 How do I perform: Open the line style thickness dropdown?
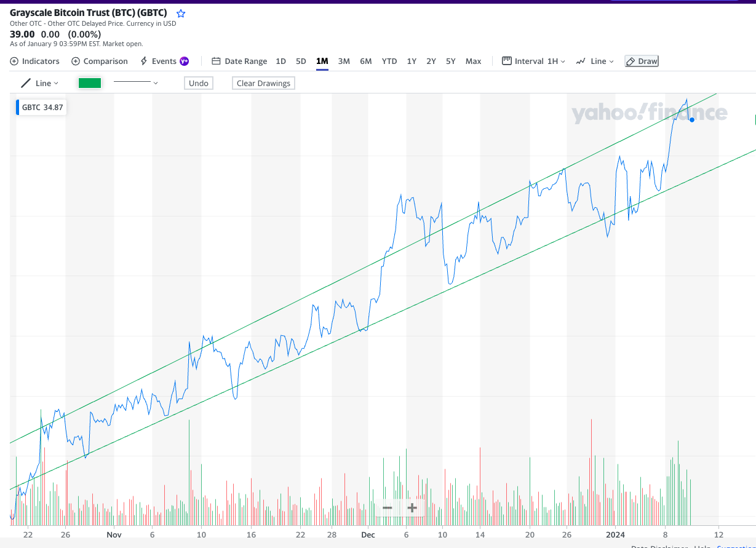click(x=136, y=82)
